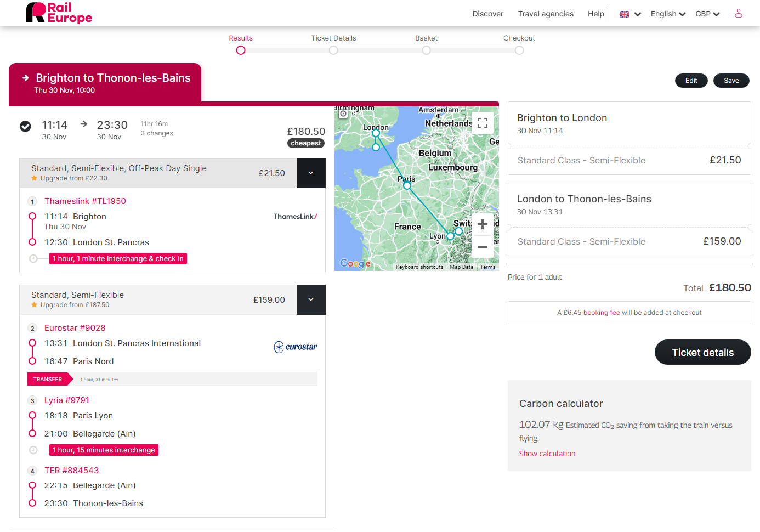Click the Eurostar operator logo
The width and height of the screenshot is (760, 532).
click(x=296, y=347)
